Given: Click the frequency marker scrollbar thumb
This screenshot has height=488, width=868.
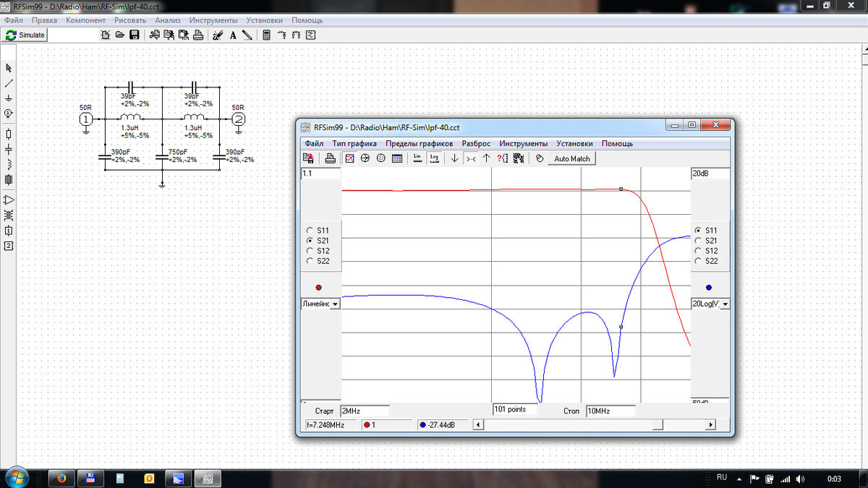Looking at the screenshot, I should (658, 425).
